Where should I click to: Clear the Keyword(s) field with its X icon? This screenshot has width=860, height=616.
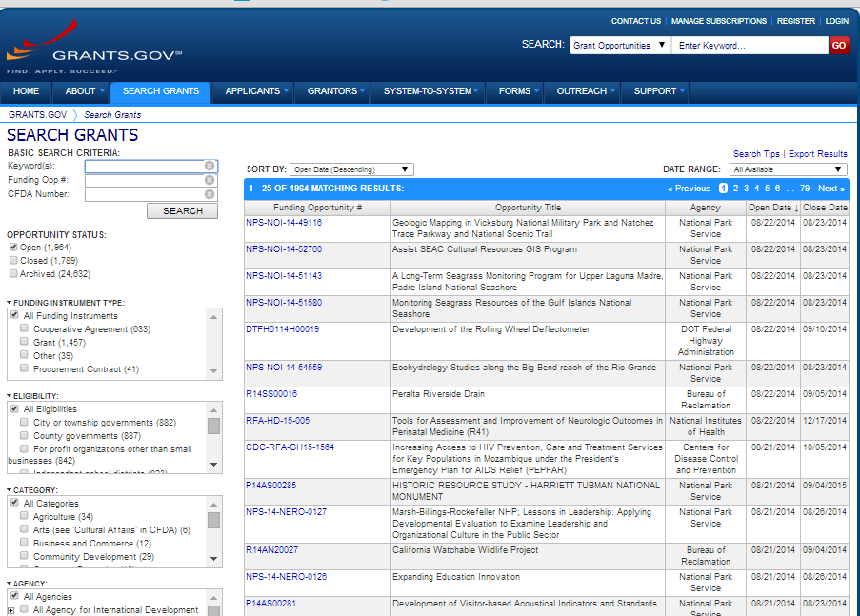[210, 166]
